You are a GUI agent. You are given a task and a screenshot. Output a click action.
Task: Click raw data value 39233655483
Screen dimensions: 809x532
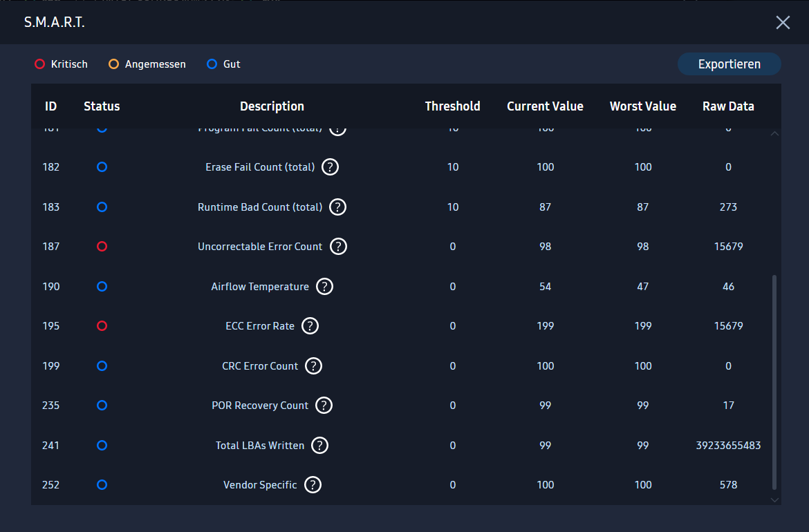[x=728, y=446]
